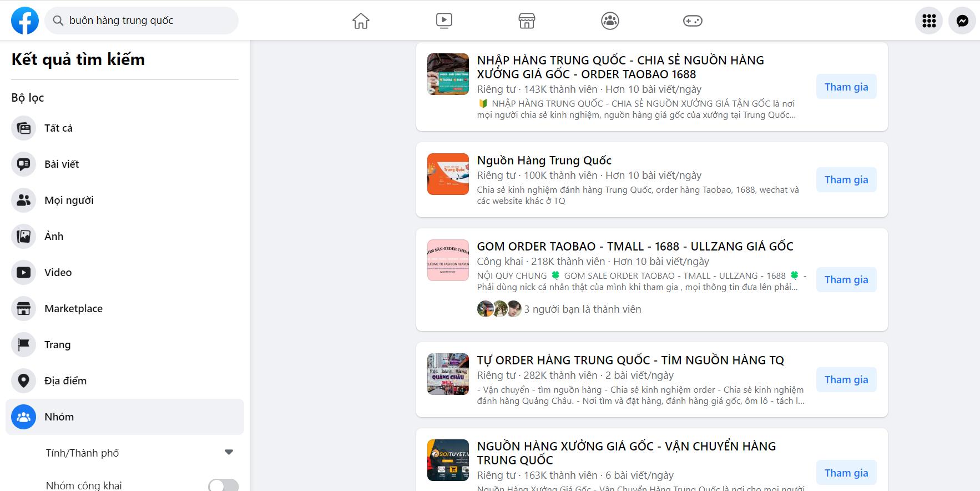Click the Nhóm công khai label
980x491 pixels.
click(x=84, y=485)
